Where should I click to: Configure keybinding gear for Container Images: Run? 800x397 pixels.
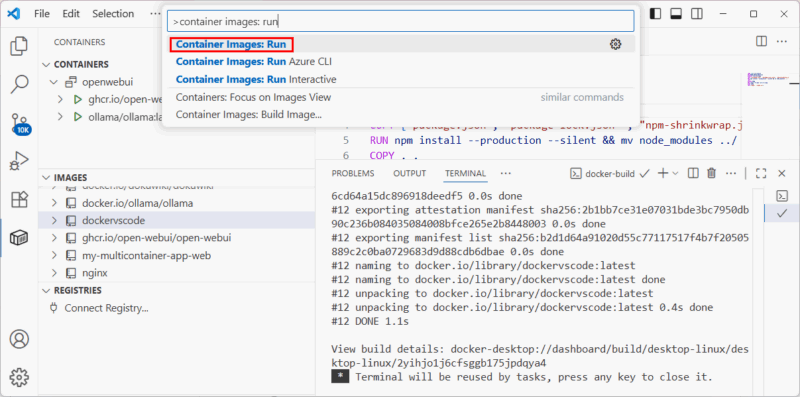coord(616,44)
